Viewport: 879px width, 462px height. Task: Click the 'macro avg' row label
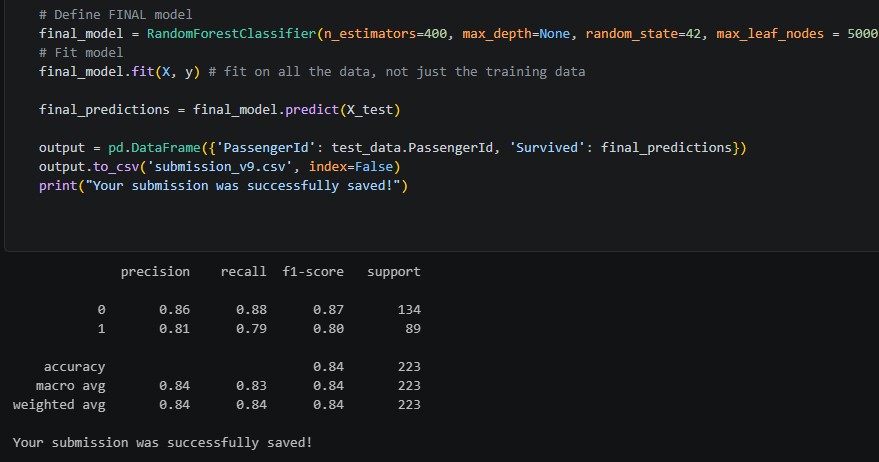[x=71, y=386]
